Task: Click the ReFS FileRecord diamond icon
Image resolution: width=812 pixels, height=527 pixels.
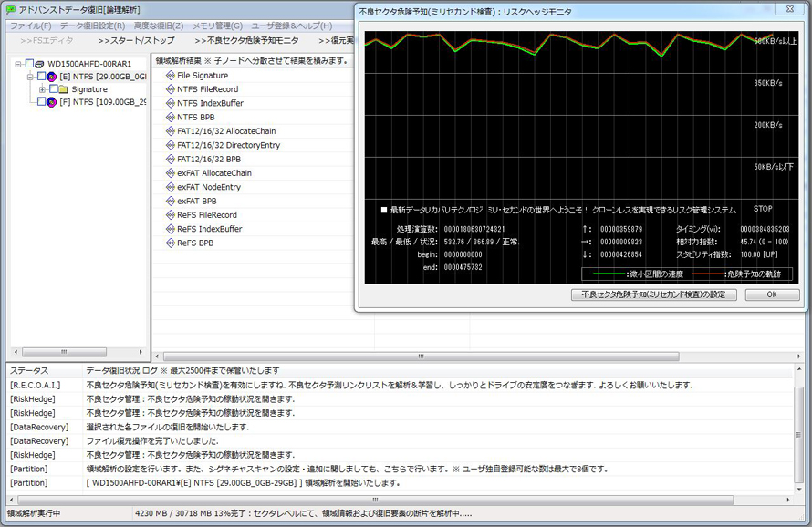Action: 171,215
